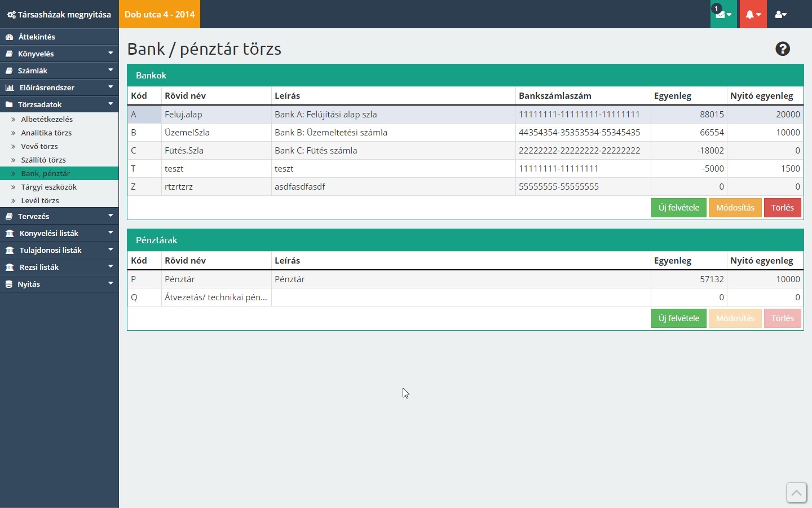
Task: Select Tárgyi eszközök in sidebar
Action: point(48,187)
